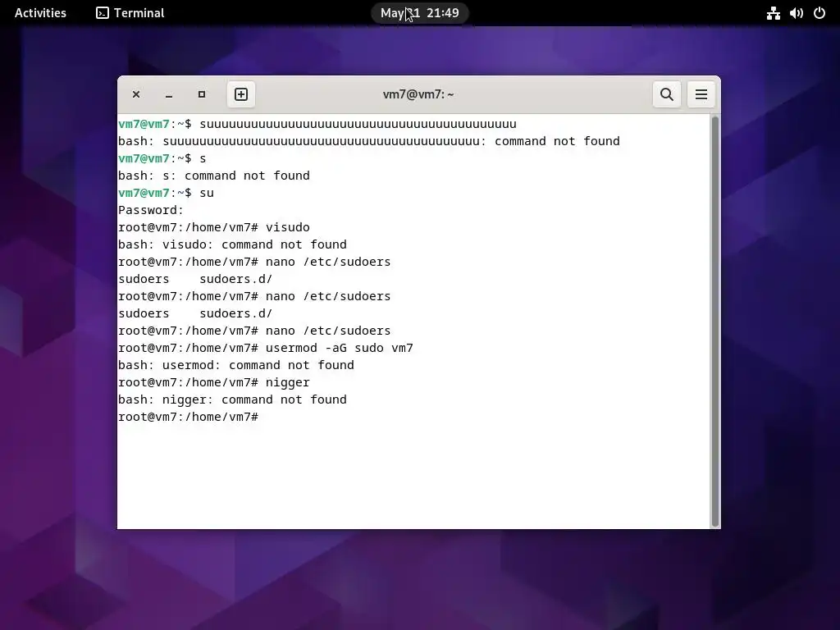Click the 'Password:' line

[151, 210]
